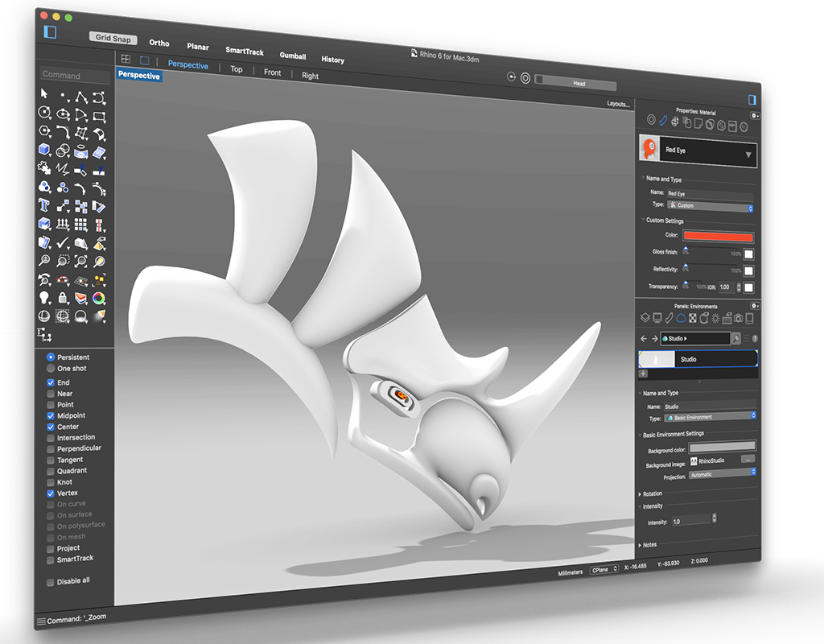Image resolution: width=824 pixels, height=644 pixels.
Task: Open the layers panel icon in Panels row
Action: pyautogui.click(x=645, y=317)
